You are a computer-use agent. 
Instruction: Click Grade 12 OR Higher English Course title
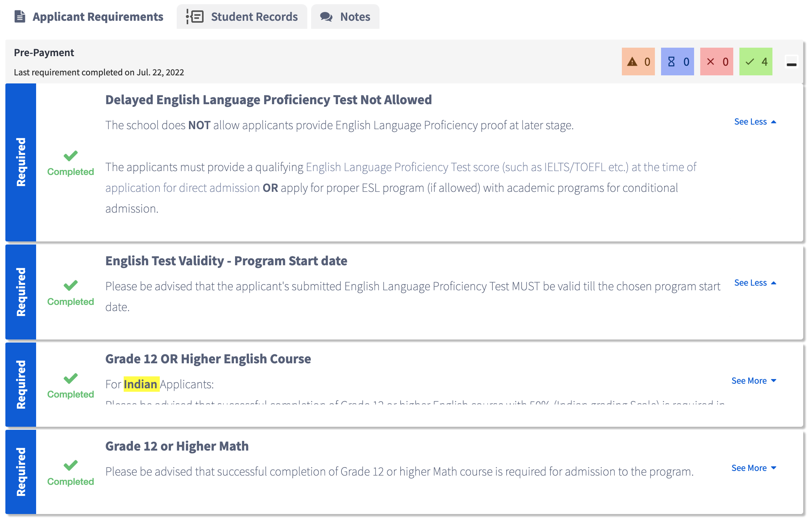coord(208,359)
